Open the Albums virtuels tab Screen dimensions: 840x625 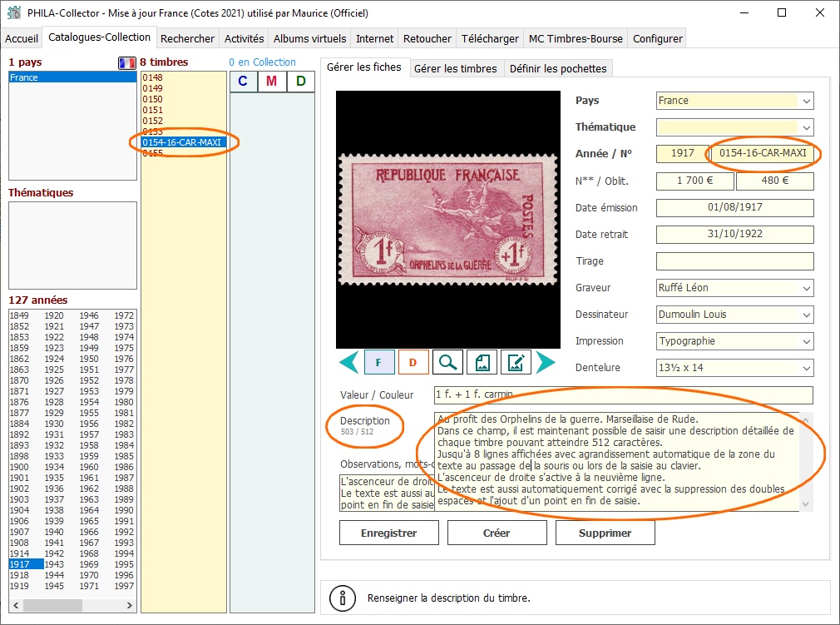point(309,38)
